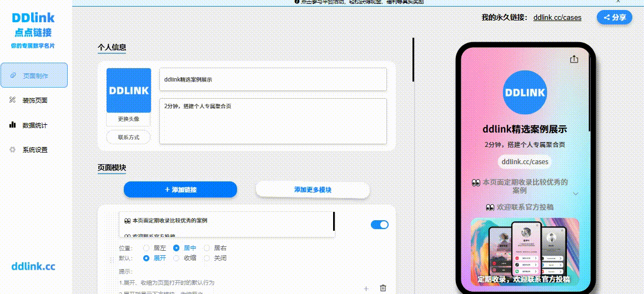Click the 添加链接 button
The height and width of the screenshot is (294, 644).
coord(180,190)
